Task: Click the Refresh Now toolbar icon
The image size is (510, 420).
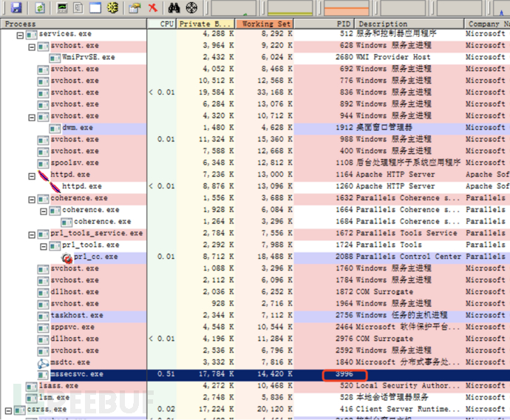Action: pyautogui.click(x=40, y=7)
